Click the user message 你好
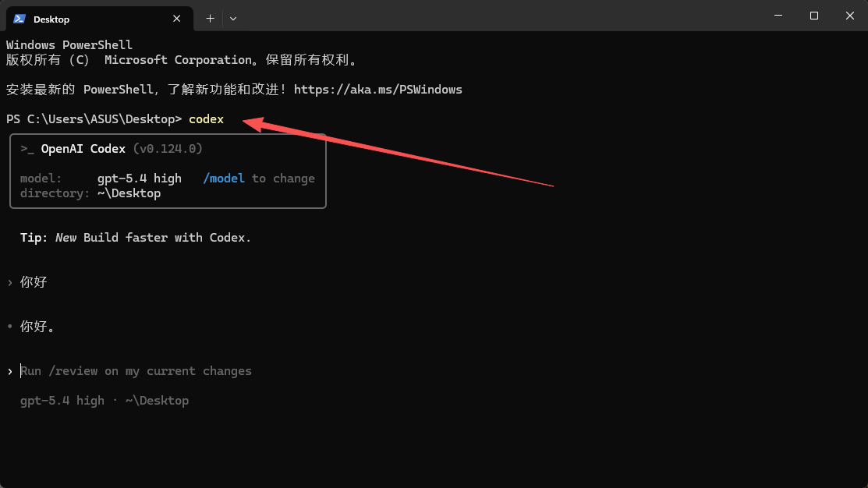868x488 pixels. 34,282
